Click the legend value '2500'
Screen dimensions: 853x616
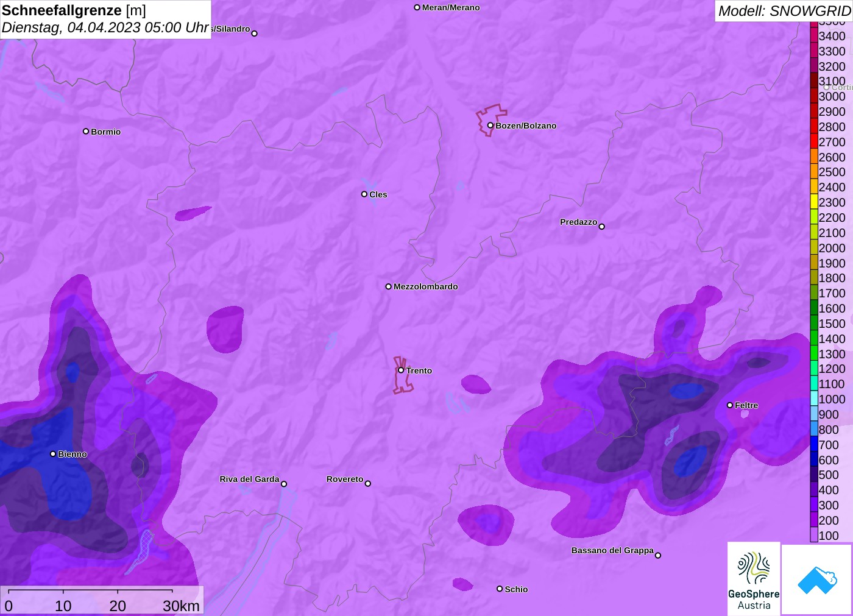click(x=832, y=172)
